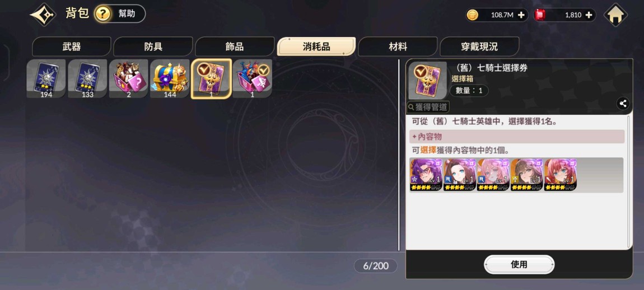Open the 幫助 help button
This screenshot has width=644, height=290.
point(119,14)
